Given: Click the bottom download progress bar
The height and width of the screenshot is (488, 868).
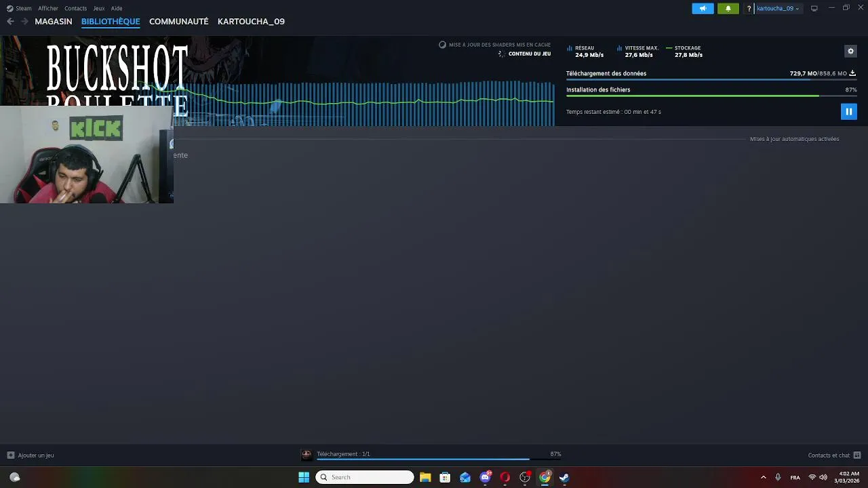Looking at the screenshot, I should [x=439, y=460].
